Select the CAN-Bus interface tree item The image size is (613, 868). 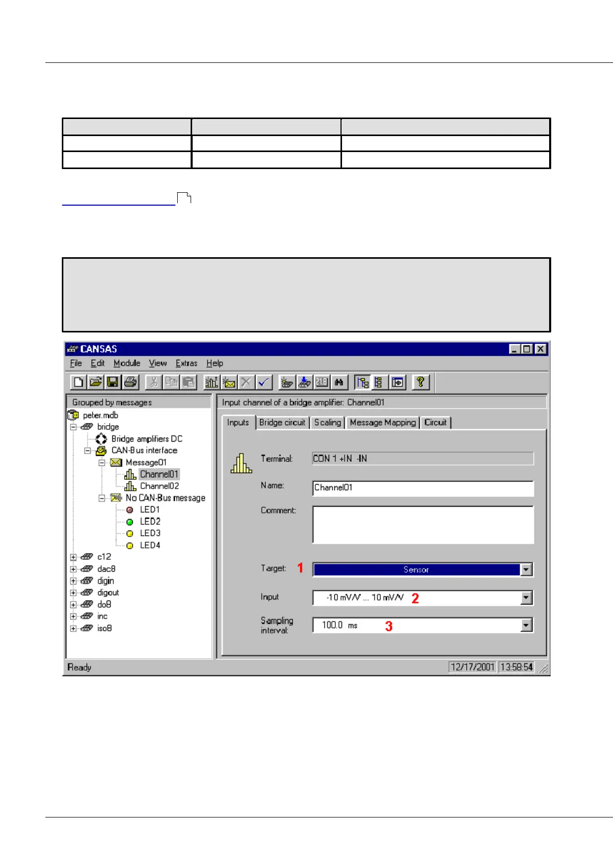[x=144, y=450]
